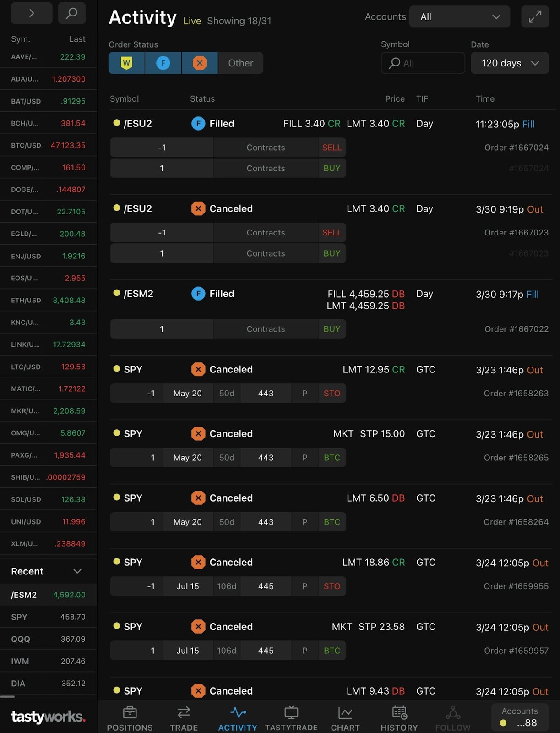Toggle Canceled orders status filter
The width and height of the screenshot is (560, 733).
(x=199, y=63)
